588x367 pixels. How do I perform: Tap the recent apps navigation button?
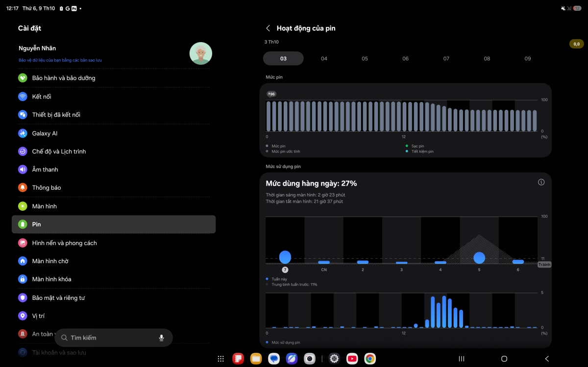tap(461, 359)
